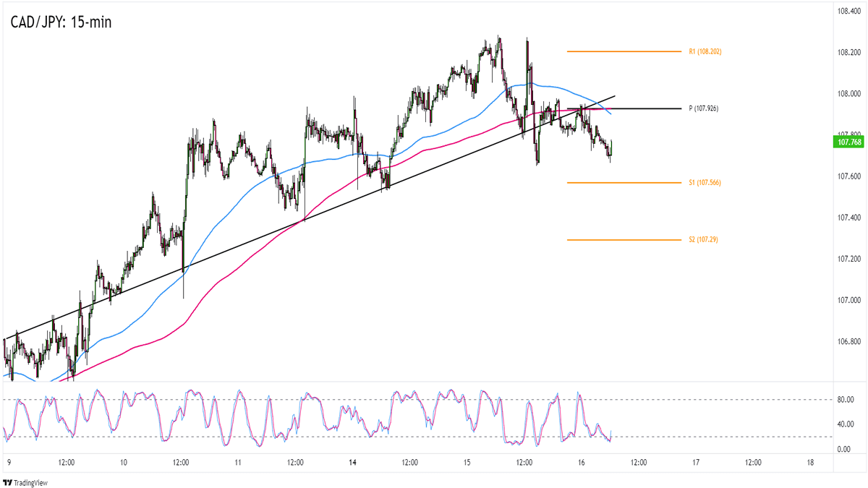
Task: Select the CAD/JPY: 15-min chart title
Action: [x=61, y=22]
